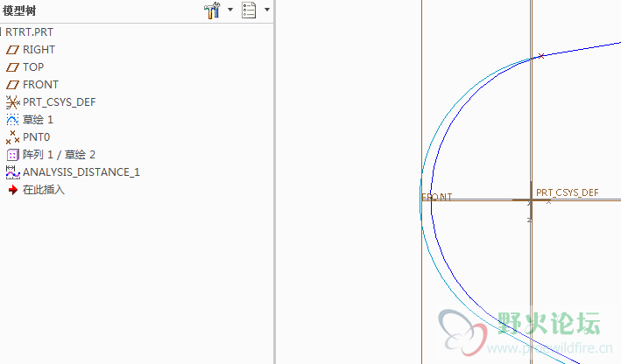Viewport: 621px width, 364px height.
Task: Select the 草绘 1 tree entry
Action: point(38,120)
